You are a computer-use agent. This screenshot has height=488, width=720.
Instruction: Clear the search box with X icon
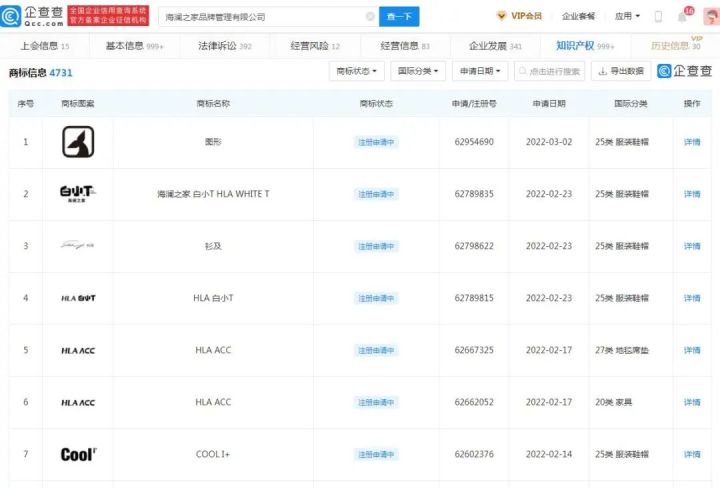[x=370, y=17]
